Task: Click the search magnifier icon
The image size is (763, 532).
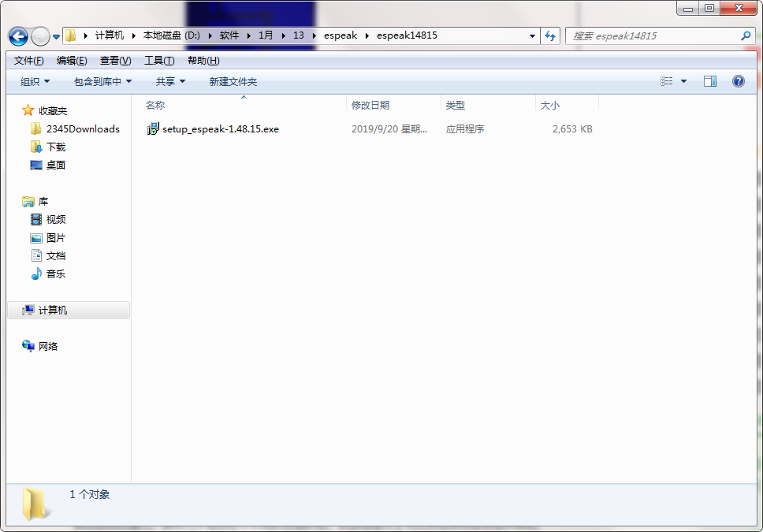Action: coord(746,35)
